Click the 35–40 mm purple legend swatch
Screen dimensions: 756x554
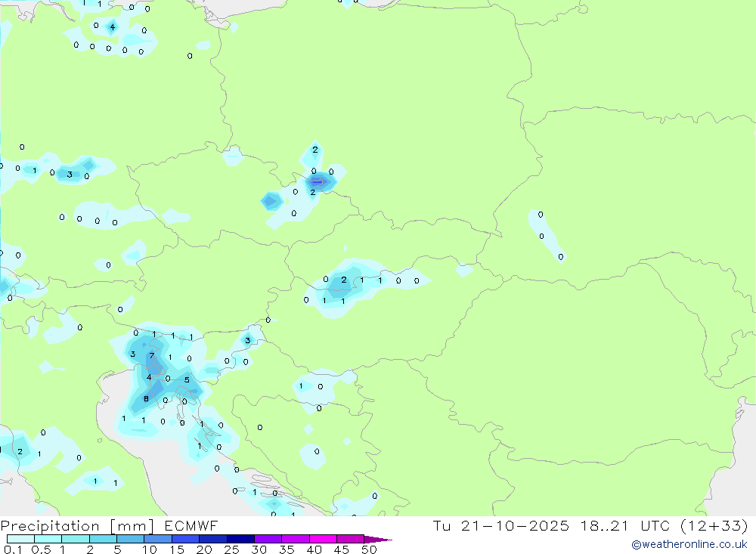pos(296,539)
